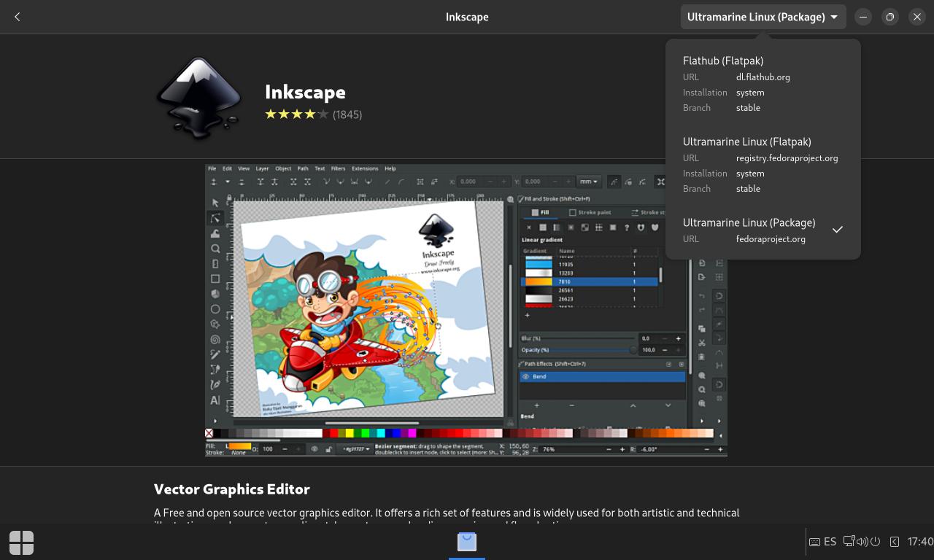This screenshot has width=934, height=560.
Task: Click the volume speaker tray icon
Action: point(862,542)
